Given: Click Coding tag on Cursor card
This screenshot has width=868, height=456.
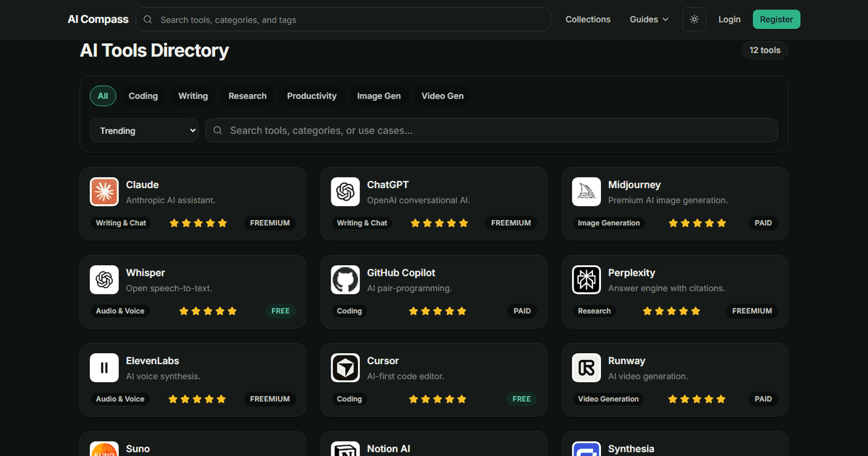Looking at the screenshot, I should click(x=349, y=399).
